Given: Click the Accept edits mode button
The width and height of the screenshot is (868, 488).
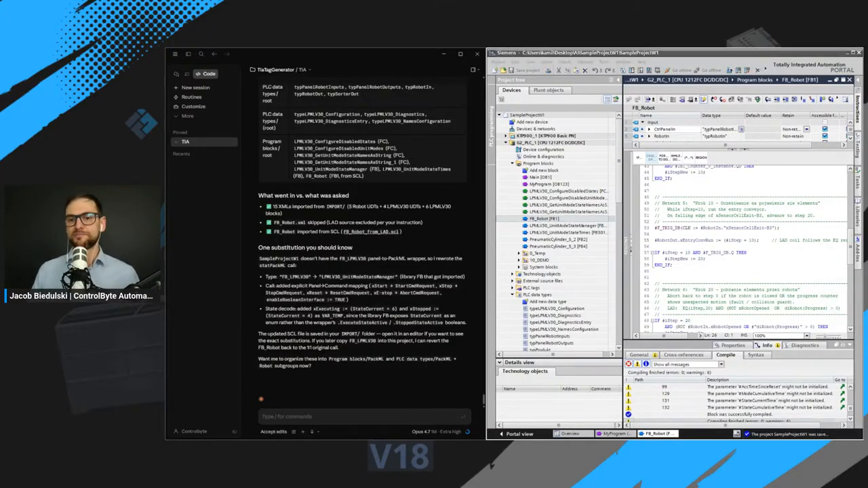Looking at the screenshot, I should pos(274,432).
